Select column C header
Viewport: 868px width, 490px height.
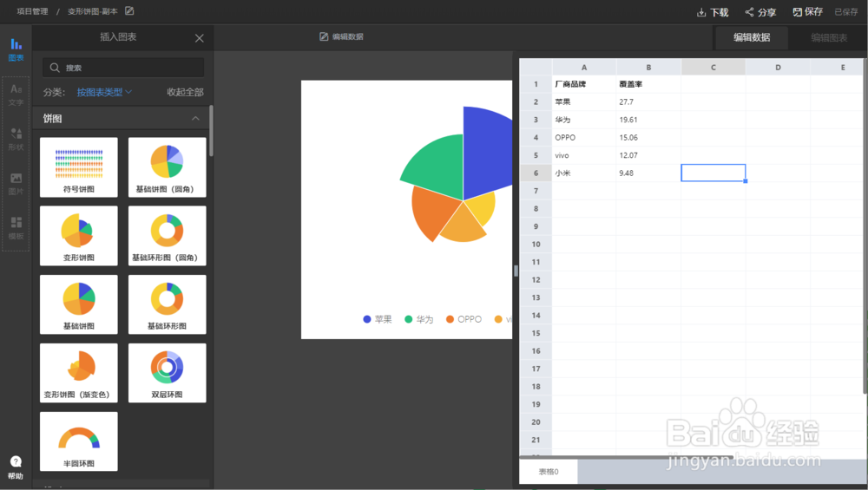click(x=713, y=67)
